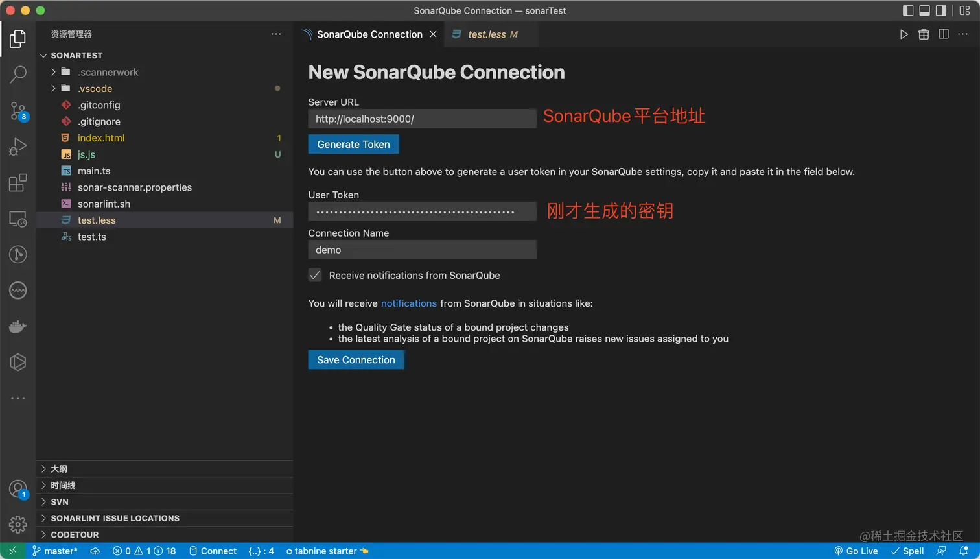980x559 pixels.
Task: Click Go Live in the status bar
Action: [856, 551]
